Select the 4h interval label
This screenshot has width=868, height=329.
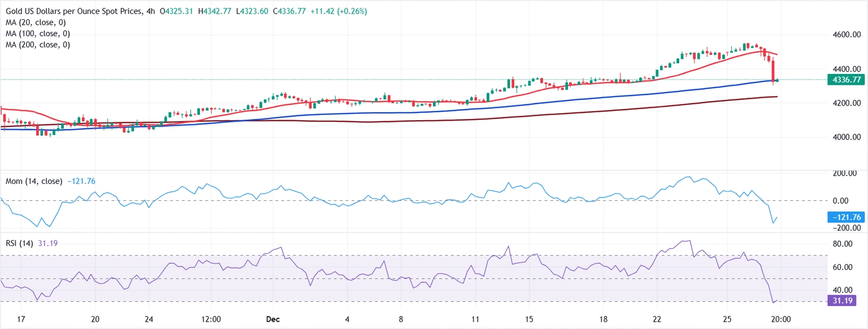150,11
